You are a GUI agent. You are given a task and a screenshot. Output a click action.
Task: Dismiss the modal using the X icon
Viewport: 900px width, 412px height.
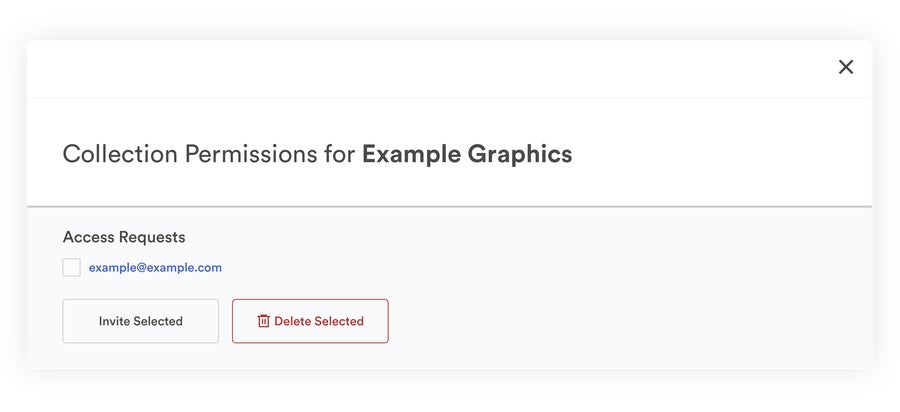(846, 67)
